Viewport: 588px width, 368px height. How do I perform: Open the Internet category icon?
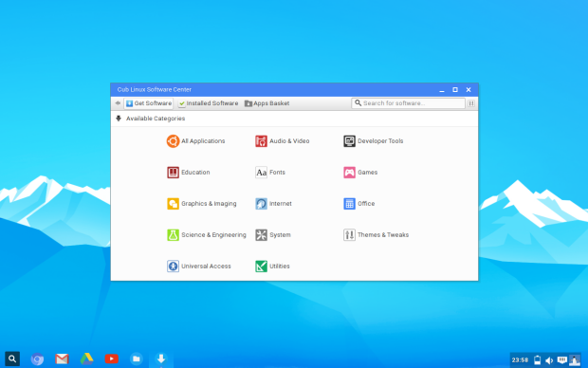click(x=261, y=204)
